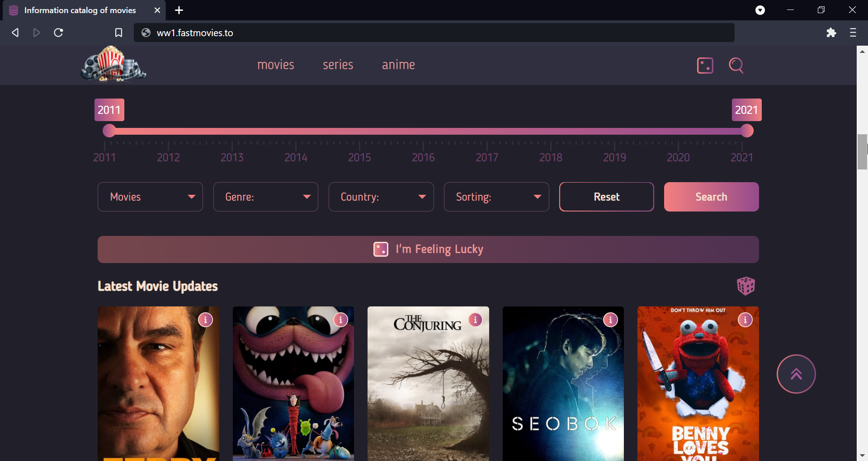868x461 pixels.
Task: Click the random dice icon in header
Action: [x=705, y=66]
